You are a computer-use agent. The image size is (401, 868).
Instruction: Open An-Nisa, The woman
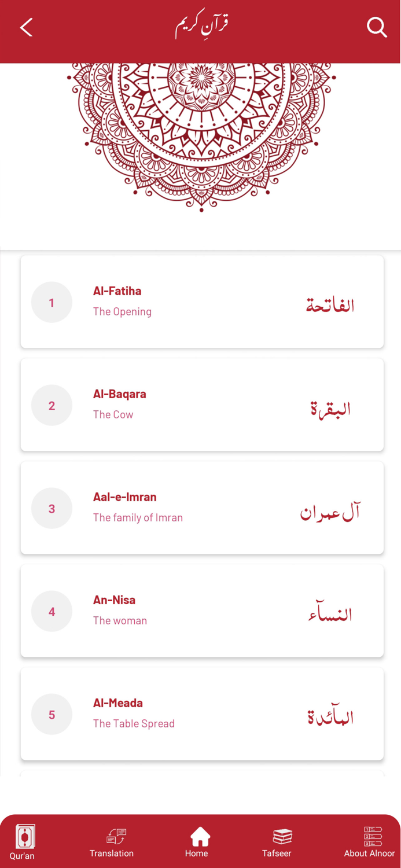tap(201, 610)
